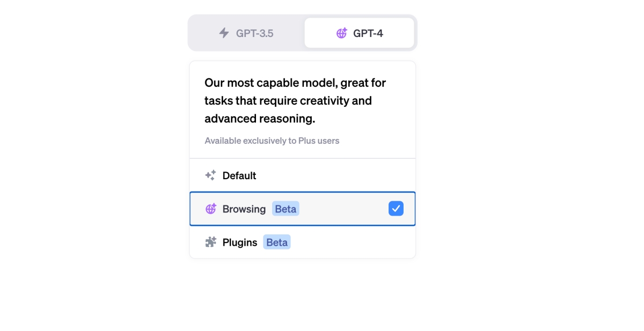Click the blank area right of Plus users note
Viewport: 644px width, 331px height.
point(376,141)
